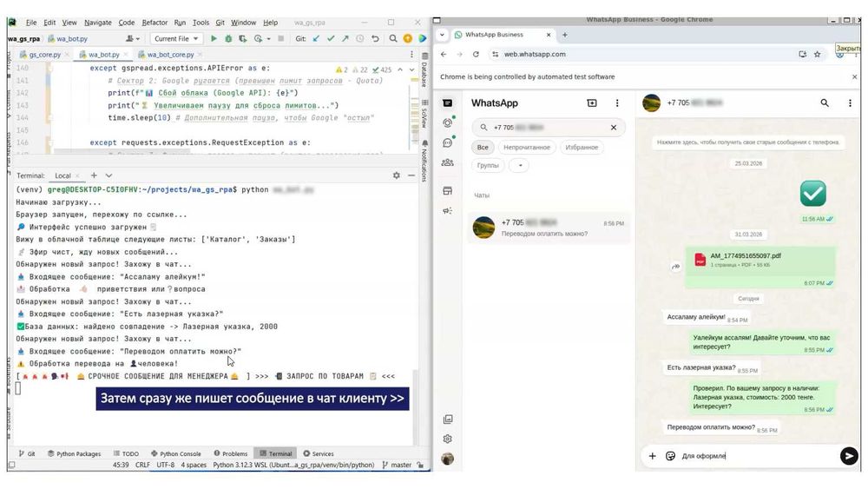The height and width of the screenshot is (489, 868).
Task: Open the AM_1774951655097.pdf attachment
Action: pos(760,260)
